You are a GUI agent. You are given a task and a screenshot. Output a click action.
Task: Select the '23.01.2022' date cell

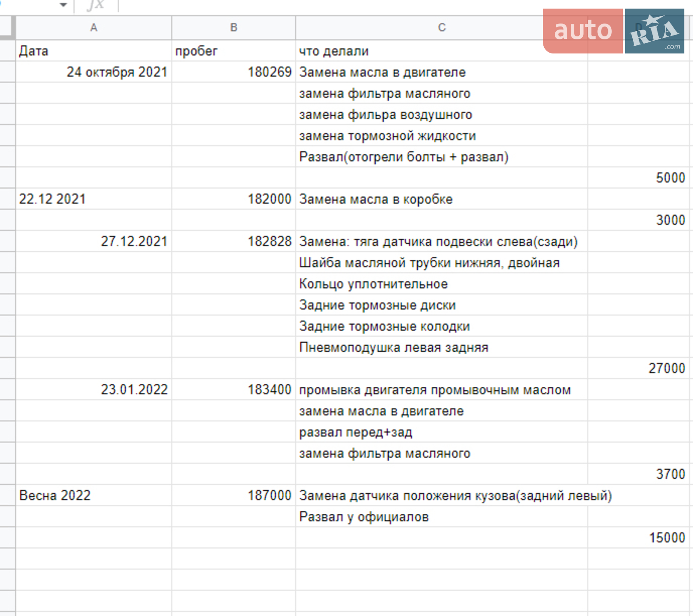94,389
